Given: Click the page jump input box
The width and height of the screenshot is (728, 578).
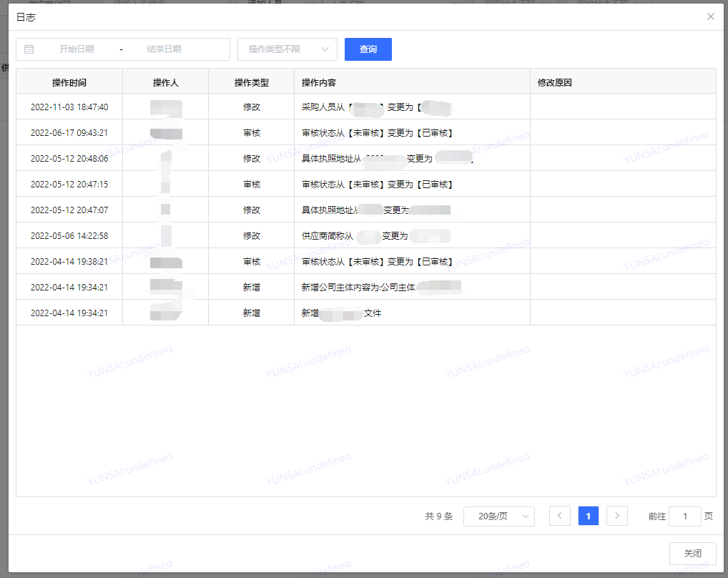Looking at the screenshot, I should tap(684, 516).
